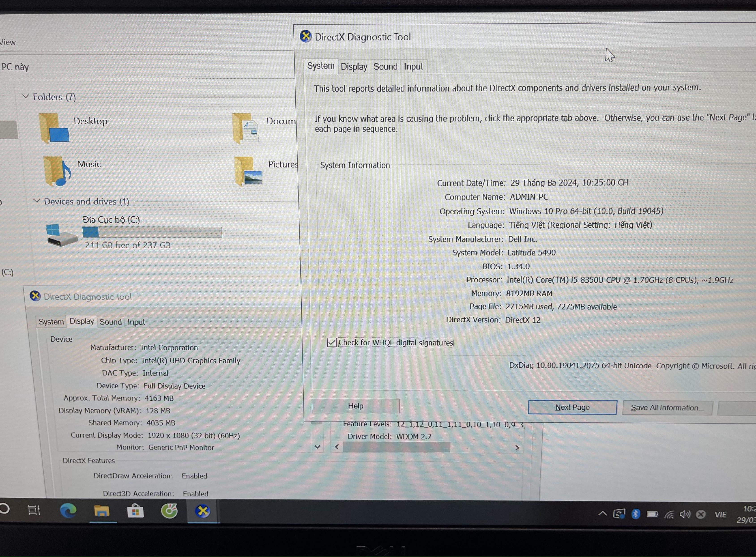Click the DirectX Version DirectX 12 text
This screenshot has width=756, height=557.
pos(522,320)
